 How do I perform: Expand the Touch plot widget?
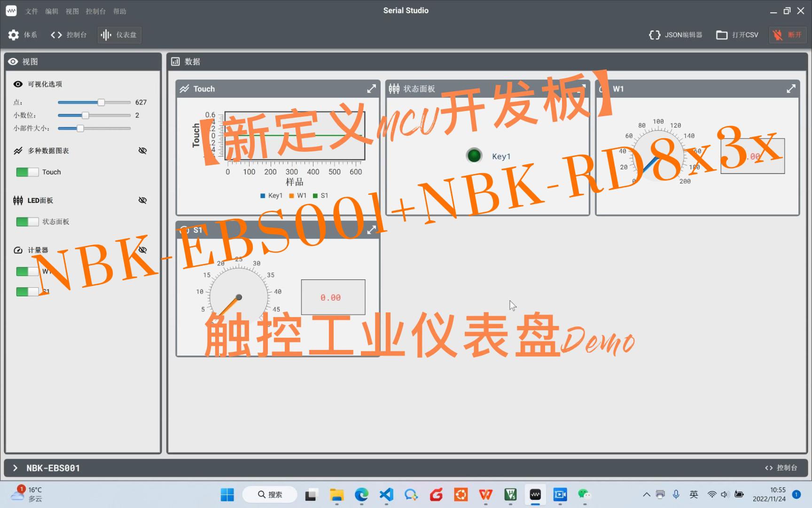371,88
